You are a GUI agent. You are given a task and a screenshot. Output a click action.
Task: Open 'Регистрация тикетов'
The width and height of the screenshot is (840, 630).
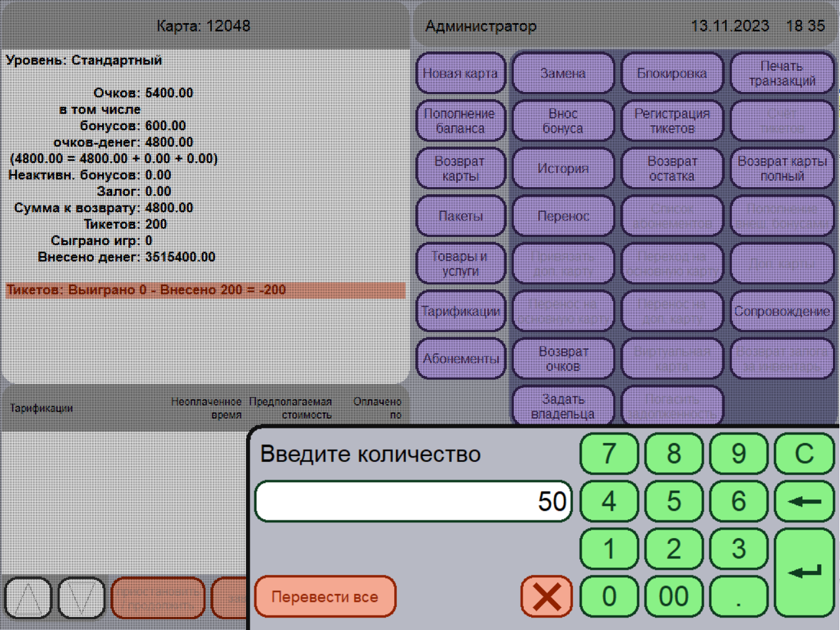pyautogui.click(x=672, y=121)
